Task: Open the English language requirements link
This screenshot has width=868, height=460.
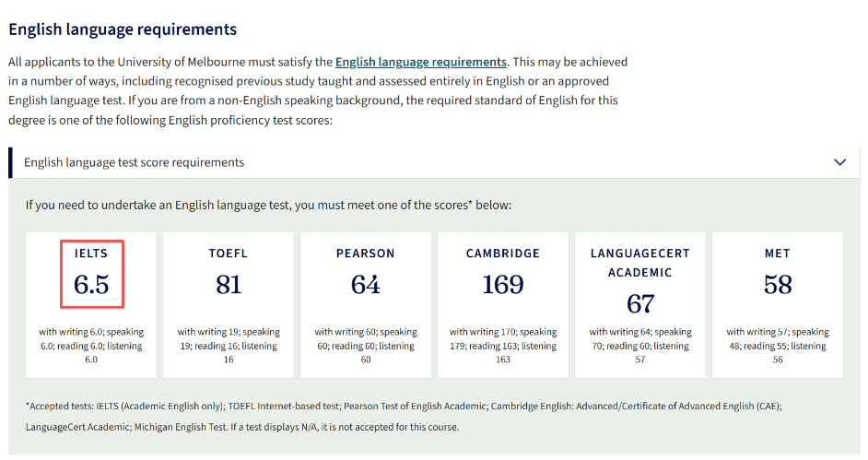Action: click(421, 62)
